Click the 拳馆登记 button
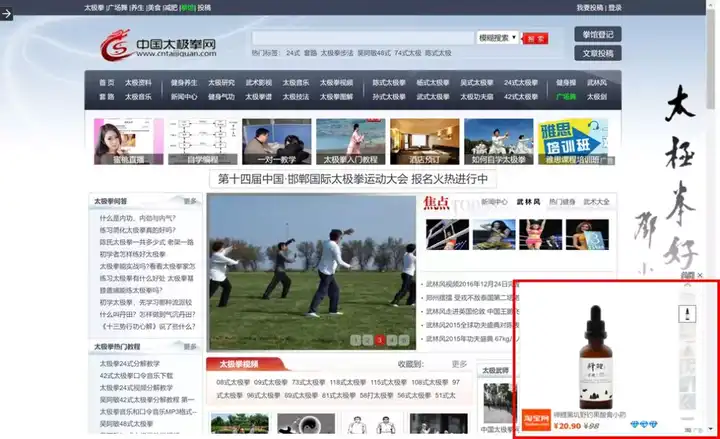Image resolution: width=720 pixels, height=439 pixels. 598,34
